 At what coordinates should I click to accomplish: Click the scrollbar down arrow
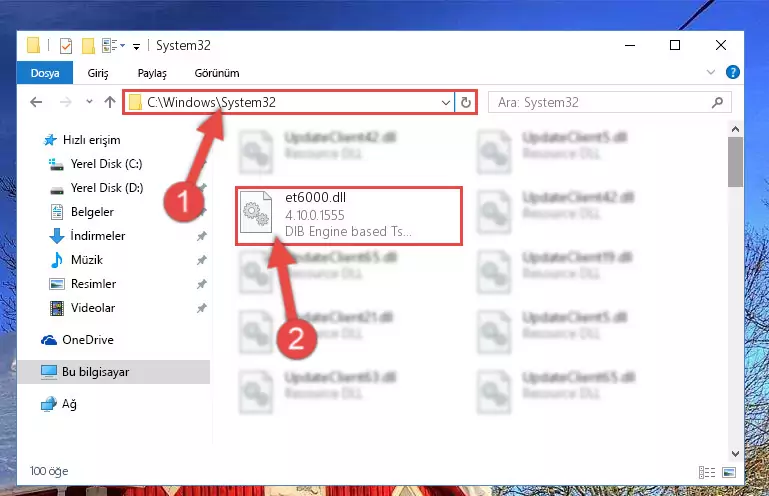click(735, 454)
